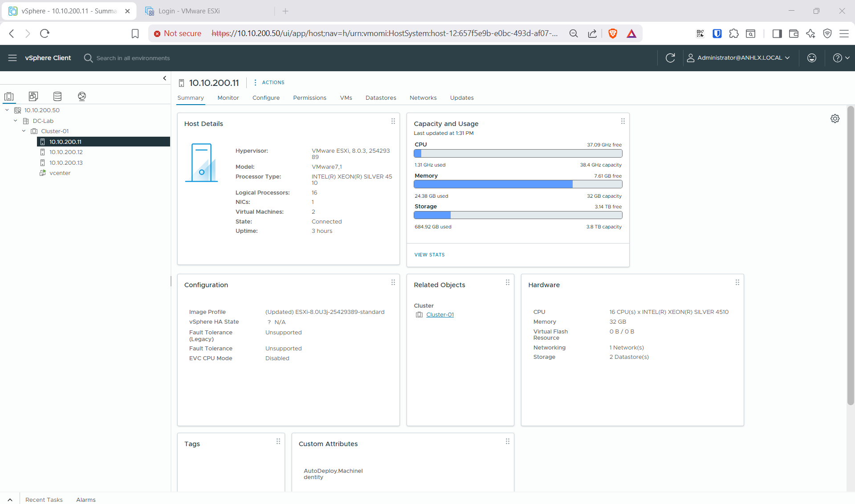Image resolution: width=855 pixels, height=504 pixels.
Task: Select the Hosts and Clusters inventory icon
Action: click(x=9, y=96)
